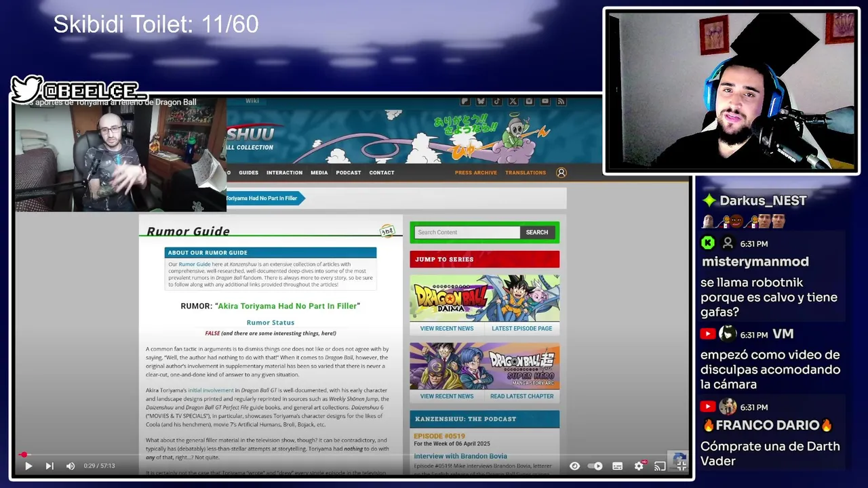This screenshot has height=488, width=868.
Task: Click the @BEELCE Twitter bird logo
Action: (27, 89)
